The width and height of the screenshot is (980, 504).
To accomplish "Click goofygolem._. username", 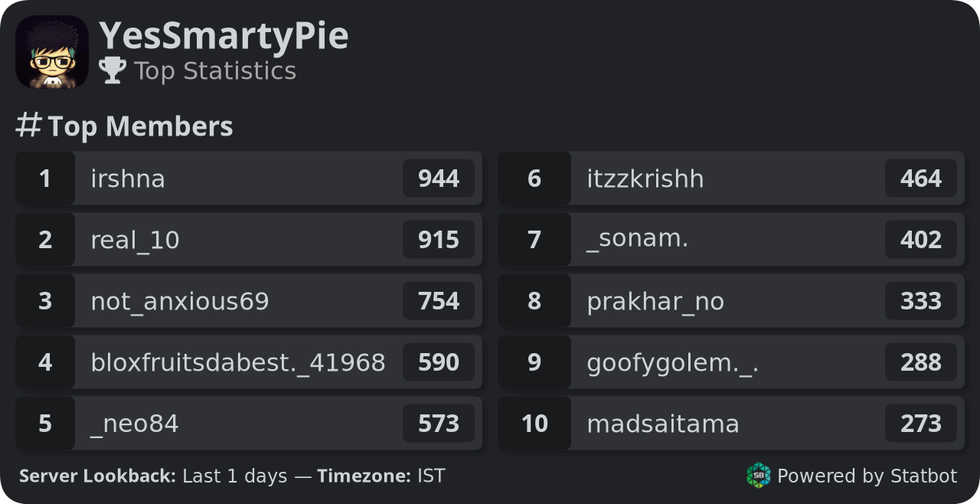I will coord(673,362).
